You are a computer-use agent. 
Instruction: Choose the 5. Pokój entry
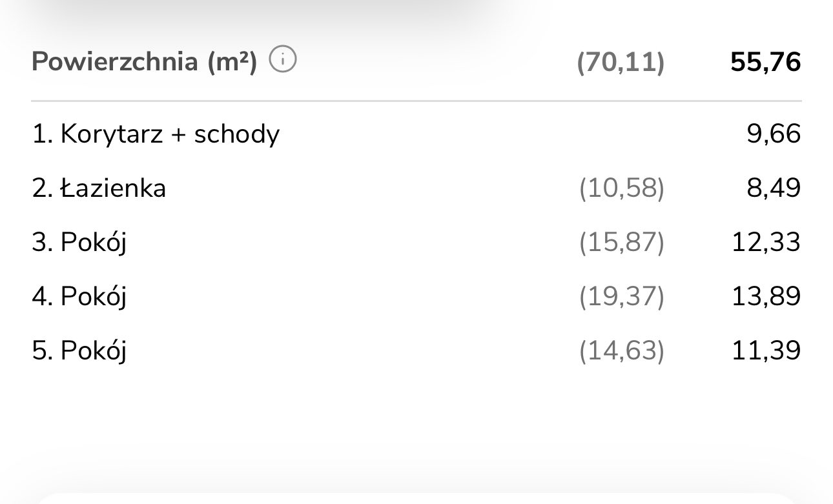click(79, 351)
